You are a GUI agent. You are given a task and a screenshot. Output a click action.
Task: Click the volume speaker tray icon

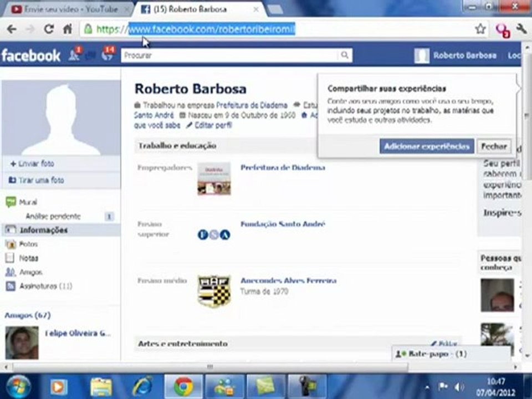click(459, 386)
